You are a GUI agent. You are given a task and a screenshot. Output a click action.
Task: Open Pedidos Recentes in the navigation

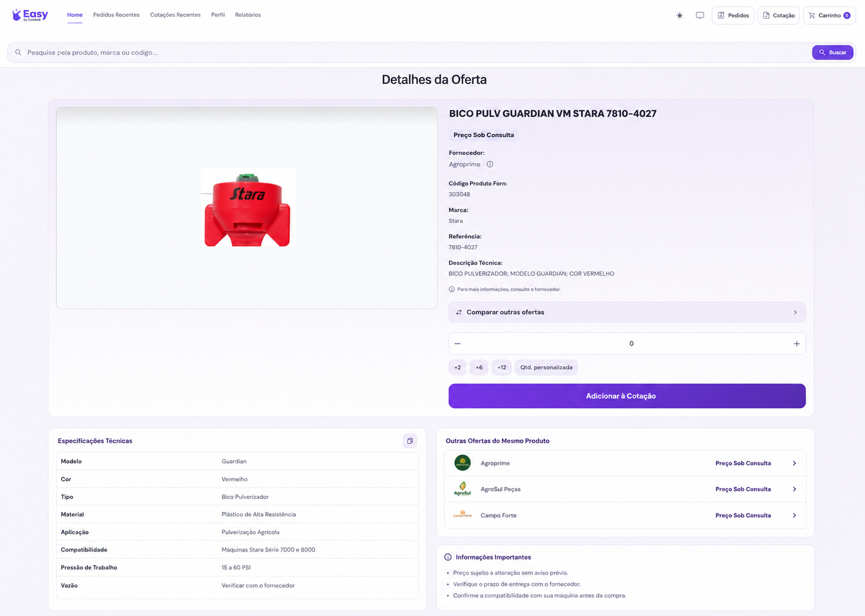coord(116,15)
